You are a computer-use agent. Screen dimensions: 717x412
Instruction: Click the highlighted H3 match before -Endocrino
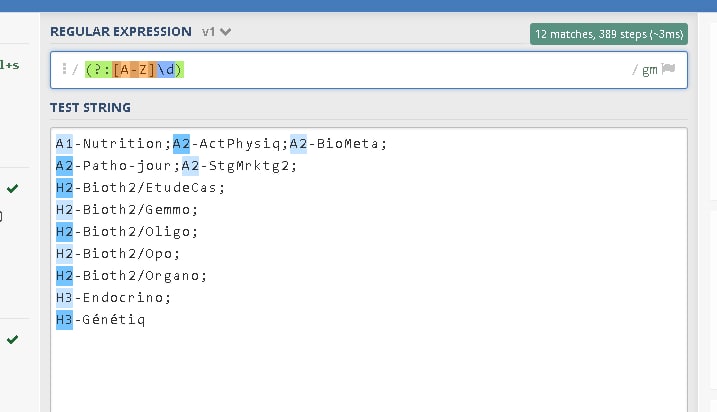click(64, 298)
